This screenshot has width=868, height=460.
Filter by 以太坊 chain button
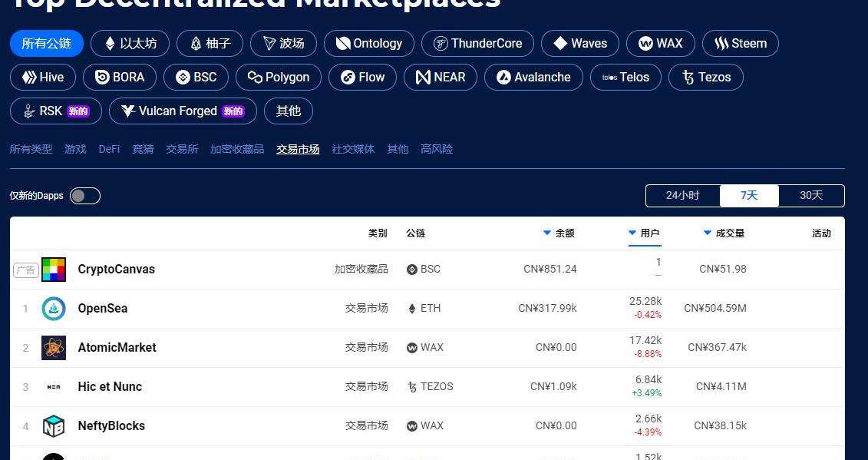pyautogui.click(x=130, y=44)
